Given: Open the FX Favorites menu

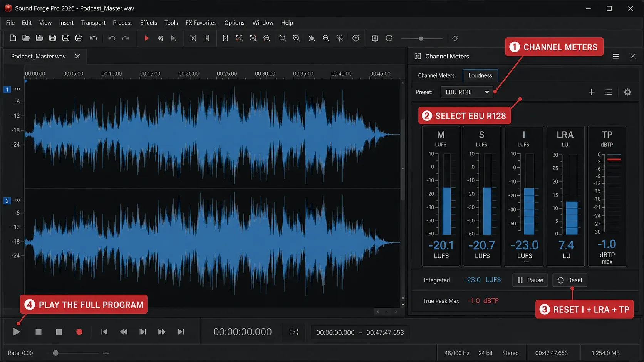Looking at the screenshot, I should [201, 23].
